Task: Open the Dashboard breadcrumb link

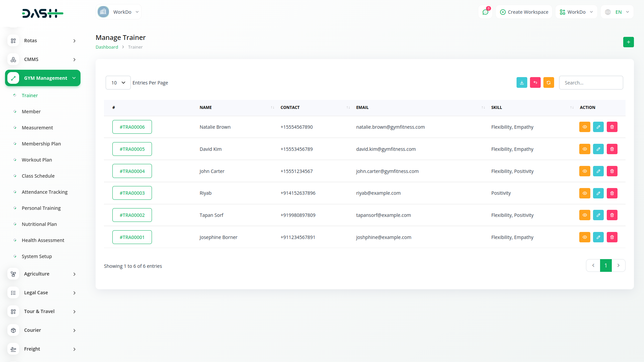Action: pos(107,47)
